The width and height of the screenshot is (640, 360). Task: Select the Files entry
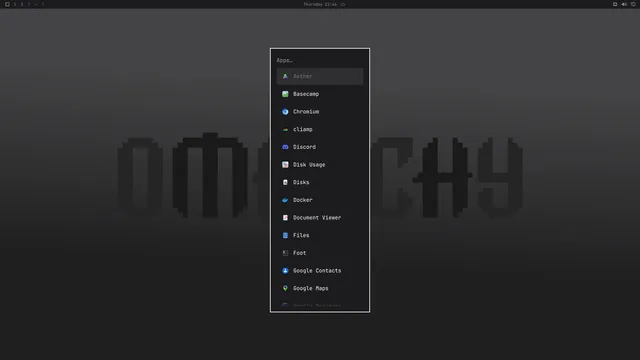click(x=320, y=235)
